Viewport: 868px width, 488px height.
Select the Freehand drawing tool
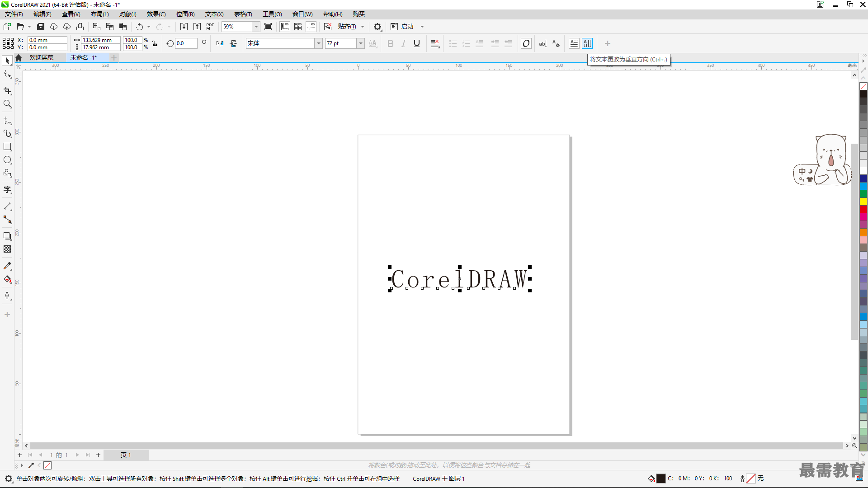pyautogui.click(x=7, y=121)
